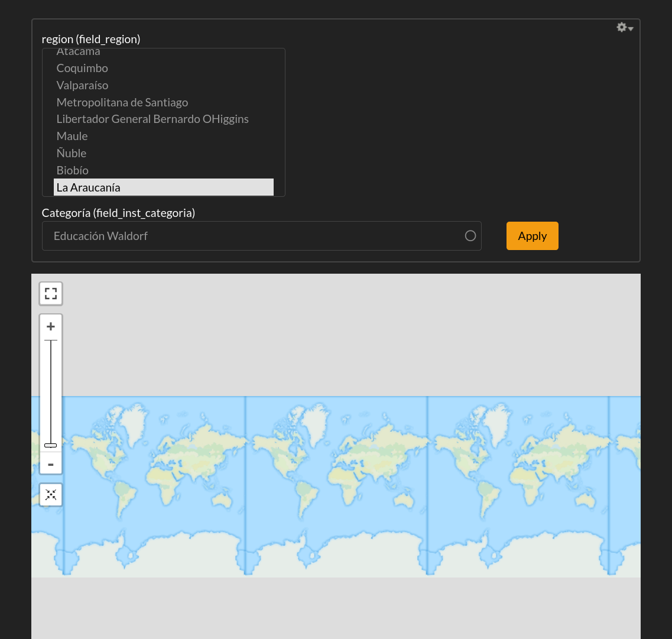Choose Metropolitana de Santiago region
The width and height of the screenshot is (672, 639).
pyautogui.click(x=122, y=102)
